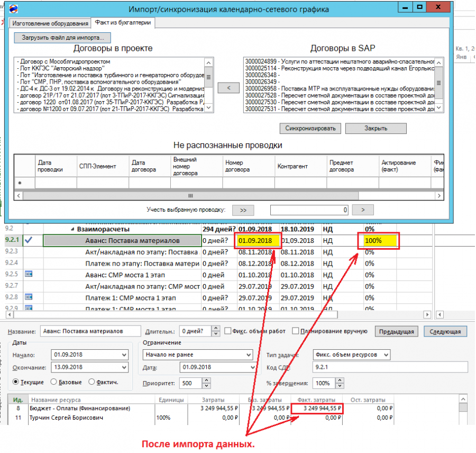Open the Тип задачи dropdown
This screenshot has width=476, height=453.
tap(386, 355)
